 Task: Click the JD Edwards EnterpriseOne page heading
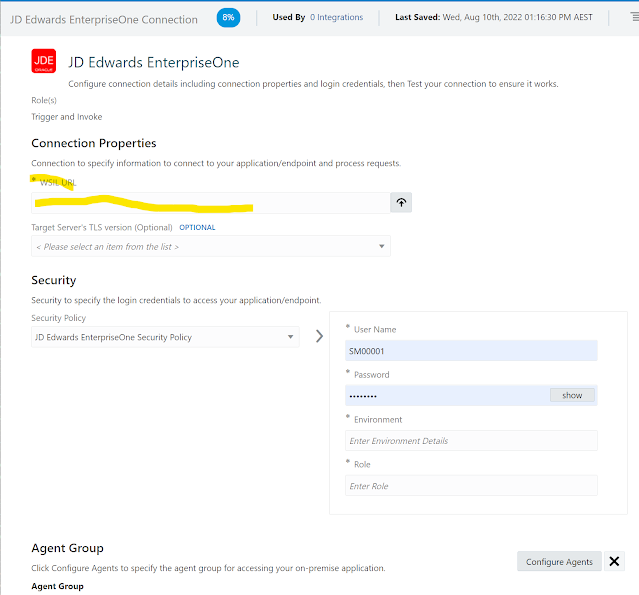pos(154,62)
